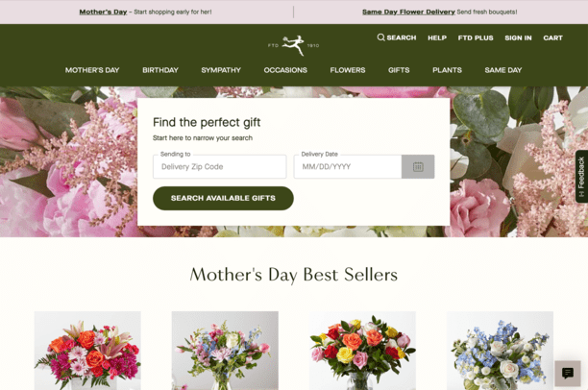The image size is (588, 390).
Task: Open the live chat bubble icon
Action: pyautogui.click(x=568, y=373)
